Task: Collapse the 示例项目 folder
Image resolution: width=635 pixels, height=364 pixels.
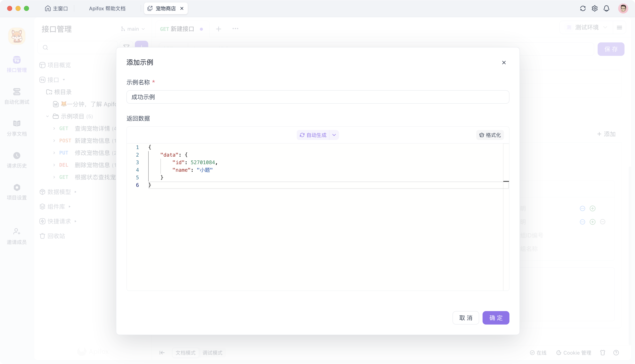Action: tap(47, 116)
